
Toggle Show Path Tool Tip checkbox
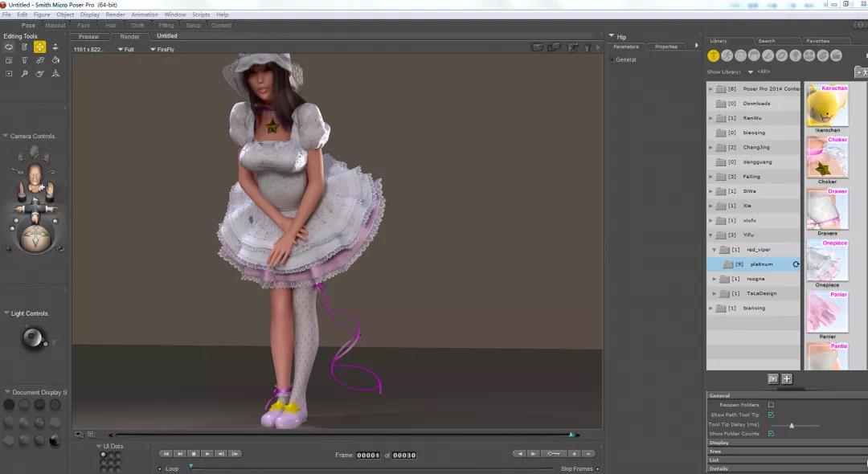(x=771, y=415)
